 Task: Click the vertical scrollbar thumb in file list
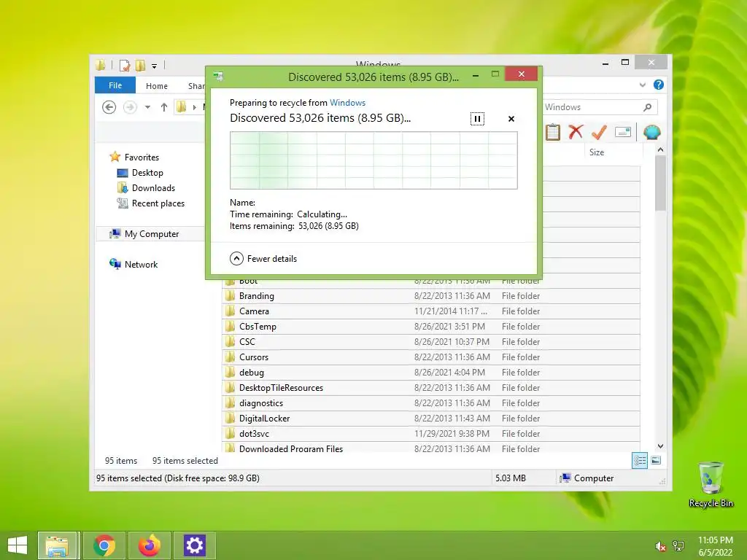(x=660, y=183)
